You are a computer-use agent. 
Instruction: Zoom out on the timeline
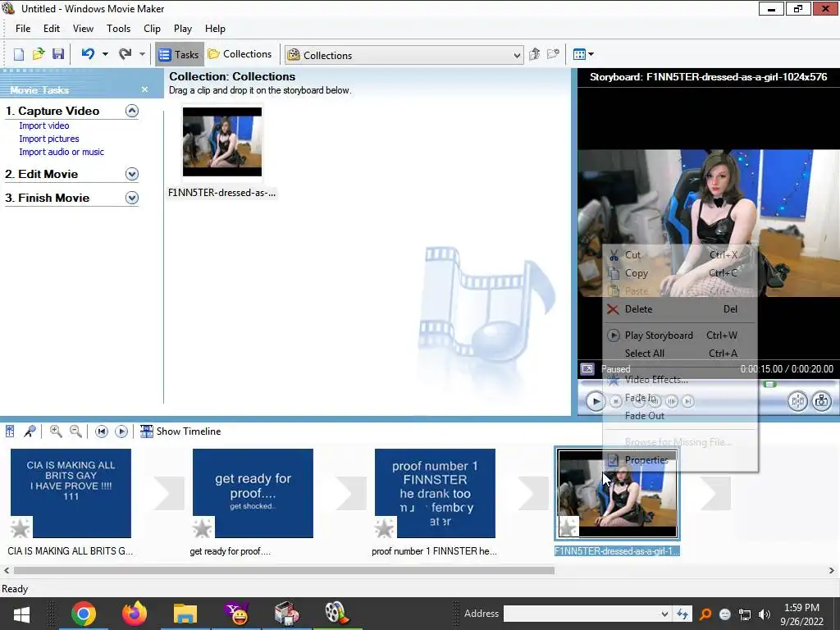[76, 431]
